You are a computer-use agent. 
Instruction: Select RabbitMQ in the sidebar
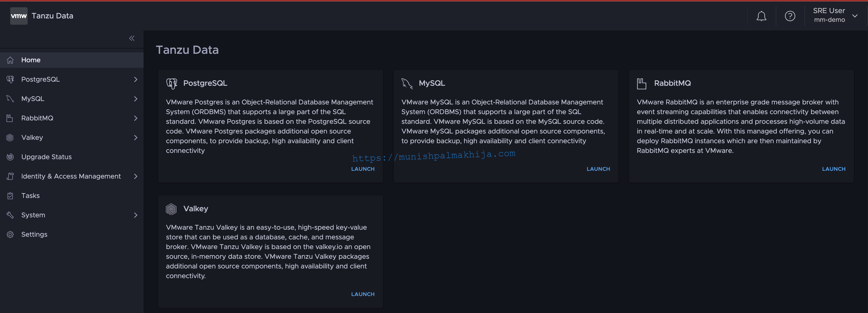(x=72, y=118)
